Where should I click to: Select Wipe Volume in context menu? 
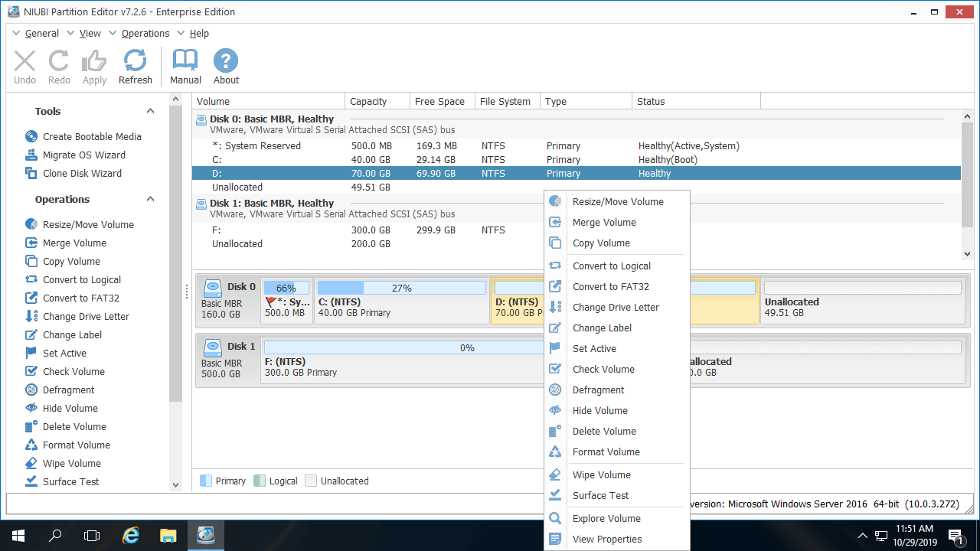[601, 474]
